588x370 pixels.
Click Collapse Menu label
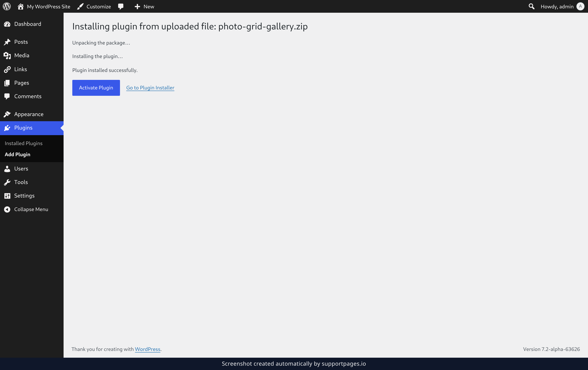click(x=31, y=209)
